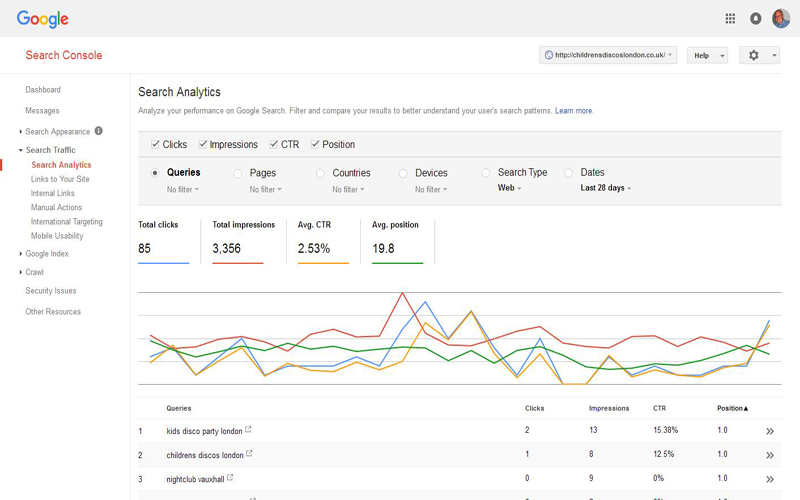Image resolution: width=800 pixels, height=500 pixels.
Task: Open Security Issues in sidebar
Action: tap(51, 291)
